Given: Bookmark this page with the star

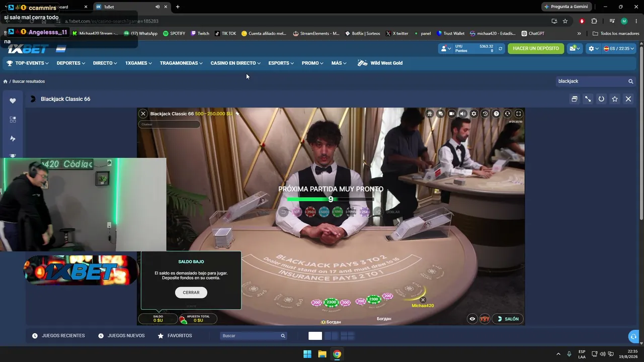Looking at the screenshot, I should (x=565, y=21).
